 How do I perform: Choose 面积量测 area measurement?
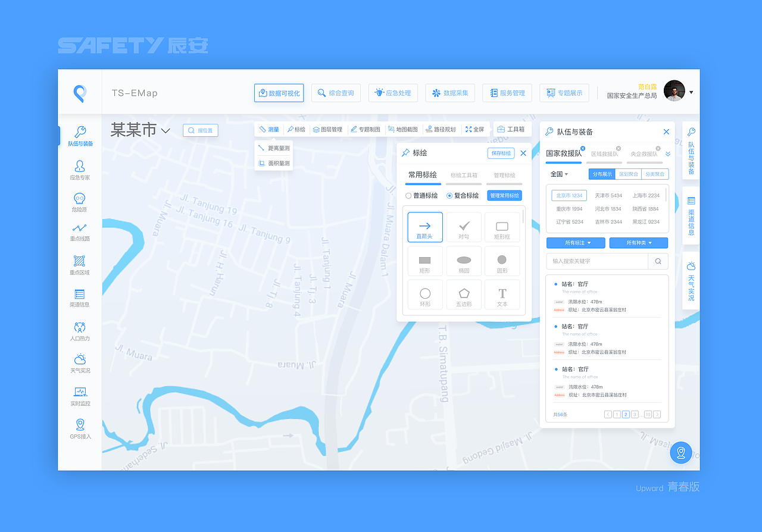(274, 163)
